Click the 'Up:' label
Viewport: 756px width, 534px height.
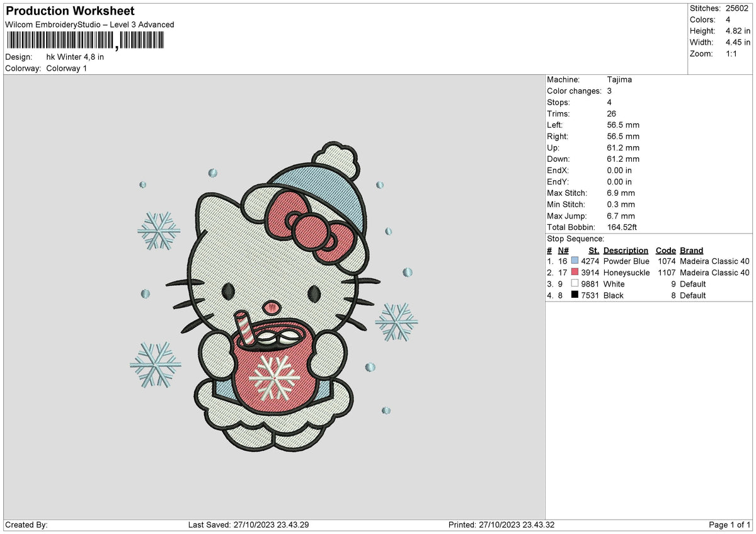(554, 148)
